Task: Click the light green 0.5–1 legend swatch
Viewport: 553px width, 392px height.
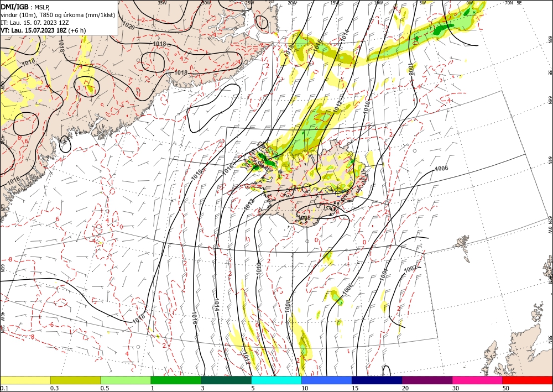Action: coord(126,380)
